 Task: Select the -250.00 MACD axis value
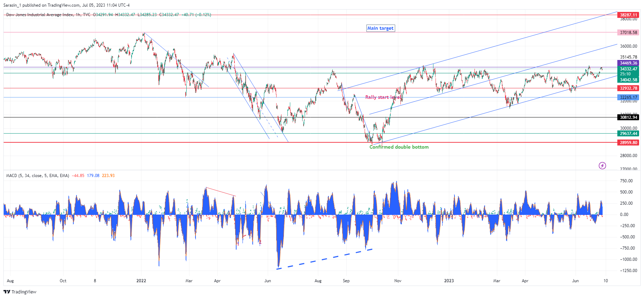(x=627, y=226)
